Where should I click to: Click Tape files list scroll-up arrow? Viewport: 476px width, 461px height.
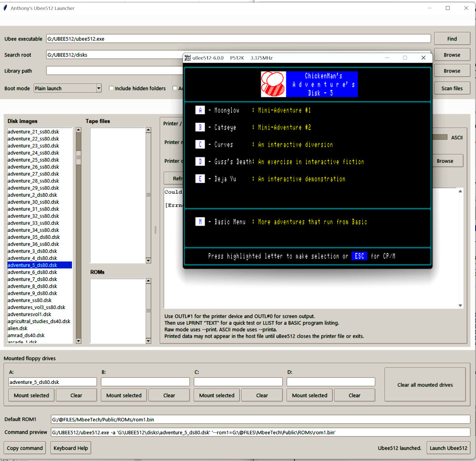tap(148, 130)
